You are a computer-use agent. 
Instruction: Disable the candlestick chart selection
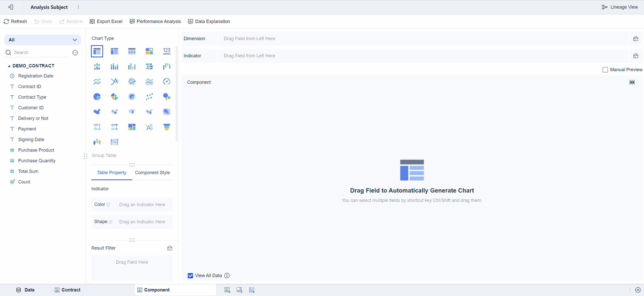pyautogui.click(x=97, y=142)
